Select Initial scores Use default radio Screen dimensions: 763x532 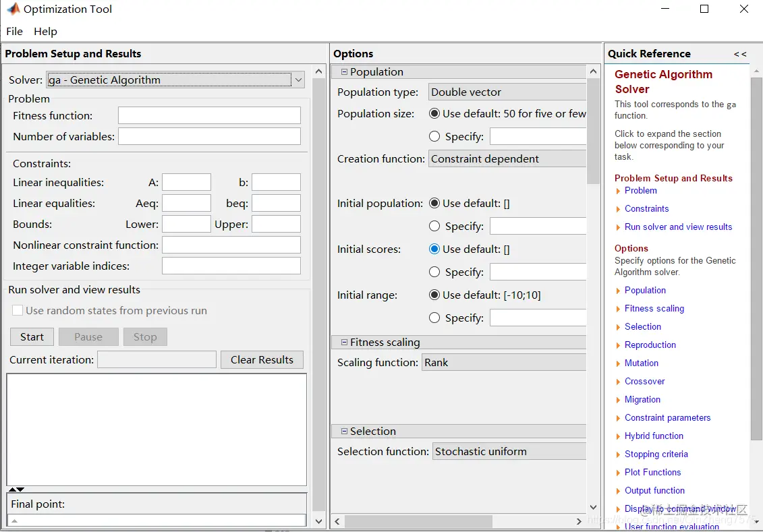(x=434, y=249)
